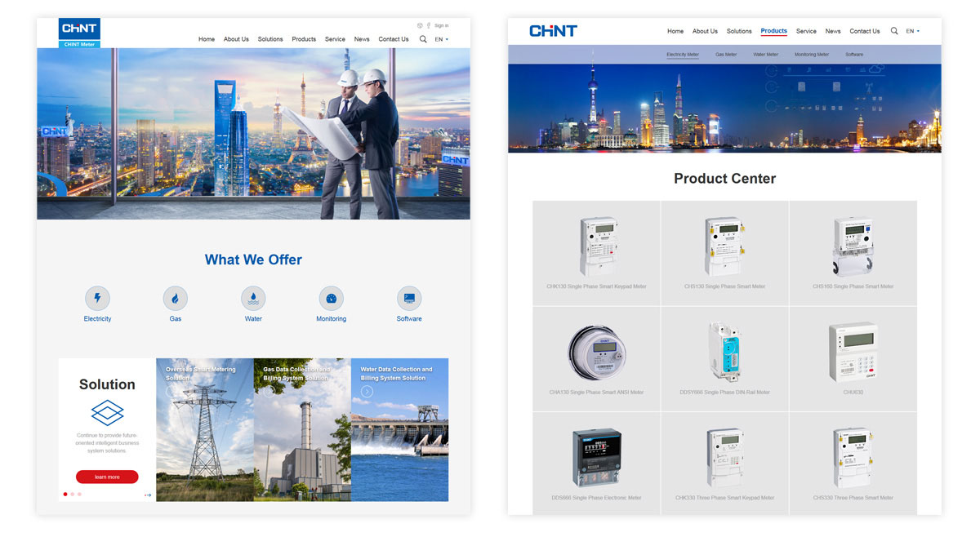Select the first red carousel dot under Solution
This screenshot has height=537, width=980.
pos(65,494)
